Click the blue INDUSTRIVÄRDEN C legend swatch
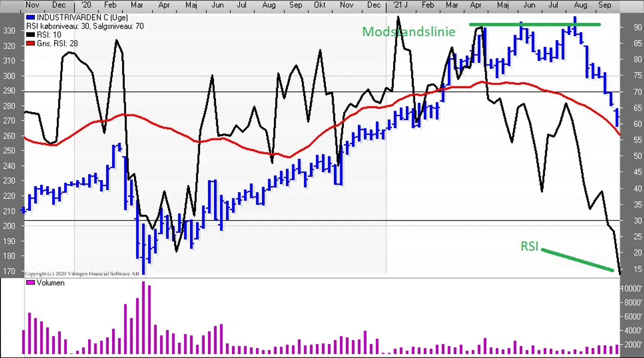The width and height of the screenshot is (644, 358). click(x=30, y=18)
